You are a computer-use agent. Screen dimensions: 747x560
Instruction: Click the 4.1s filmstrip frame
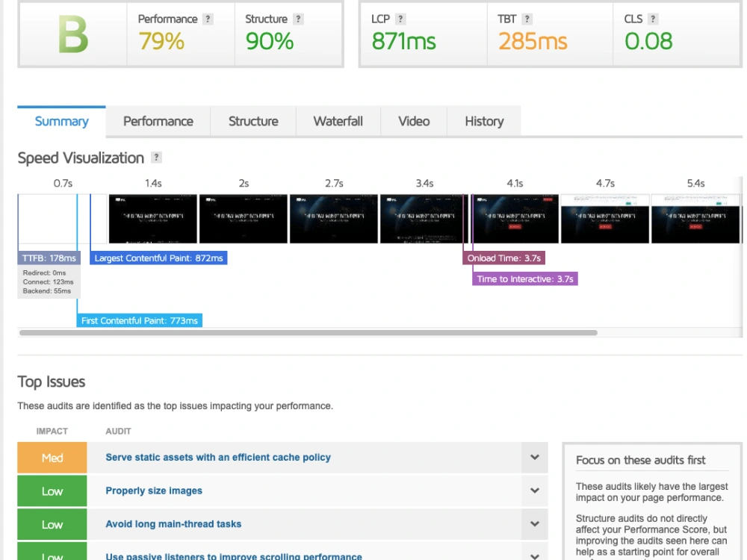515,219
